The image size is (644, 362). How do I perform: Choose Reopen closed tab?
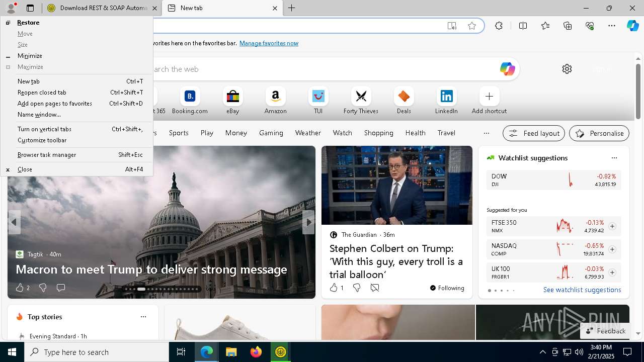[x=77, y=93]
